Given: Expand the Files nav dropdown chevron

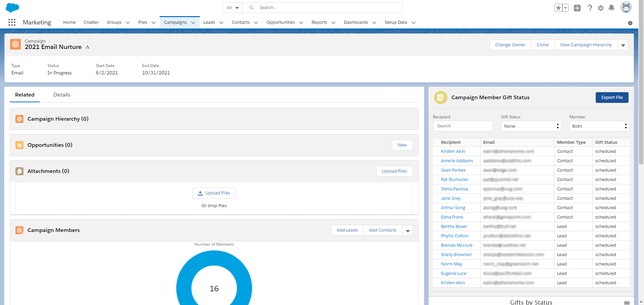Looking at the screenshot, I should tap(154, 22).
